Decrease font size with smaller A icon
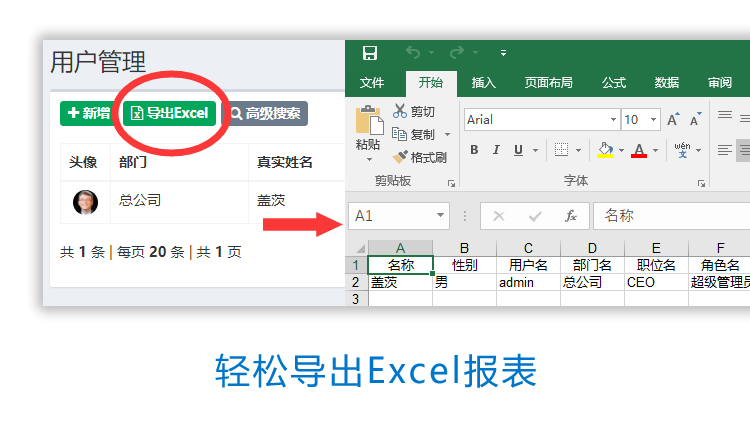 tap(695, 119)
